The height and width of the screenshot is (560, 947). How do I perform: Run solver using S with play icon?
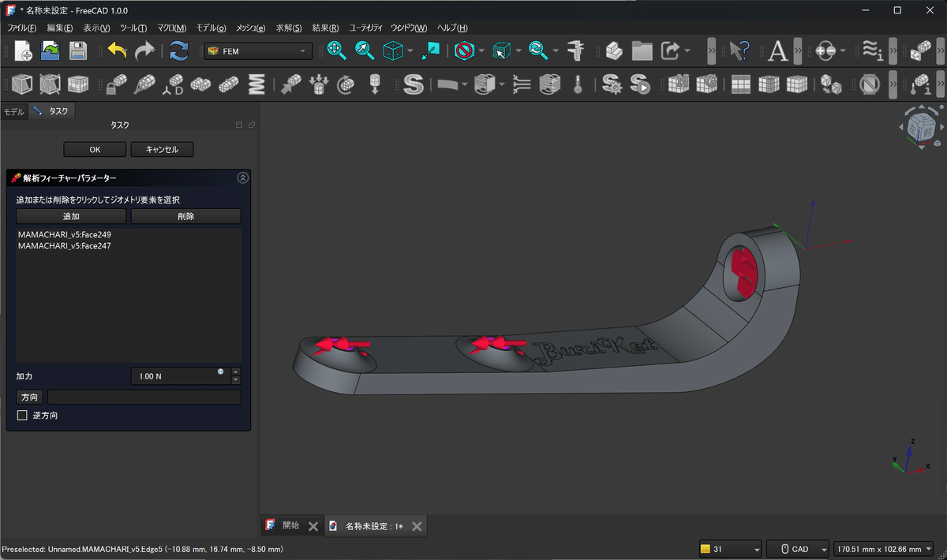(640, 84)
